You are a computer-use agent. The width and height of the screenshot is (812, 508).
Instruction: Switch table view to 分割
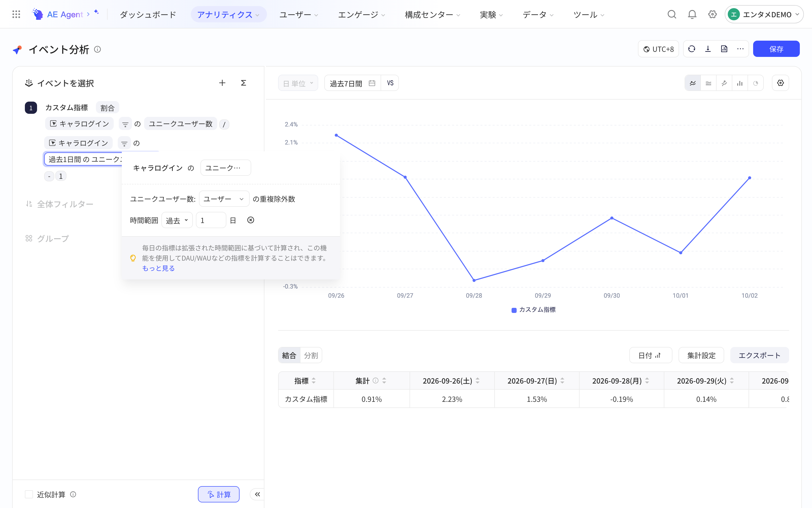pyautogui.click(x=311, y=355)
